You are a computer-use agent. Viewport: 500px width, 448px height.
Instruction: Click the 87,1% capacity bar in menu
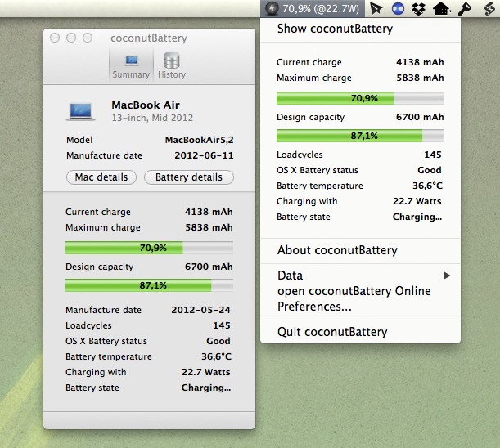coord(360,136)
